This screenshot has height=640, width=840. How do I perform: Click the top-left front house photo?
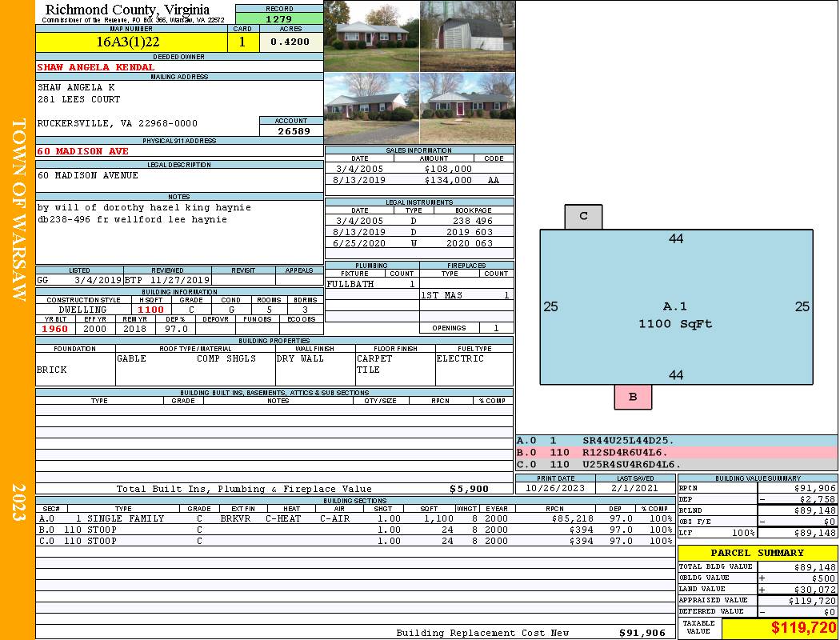point(372,36)
